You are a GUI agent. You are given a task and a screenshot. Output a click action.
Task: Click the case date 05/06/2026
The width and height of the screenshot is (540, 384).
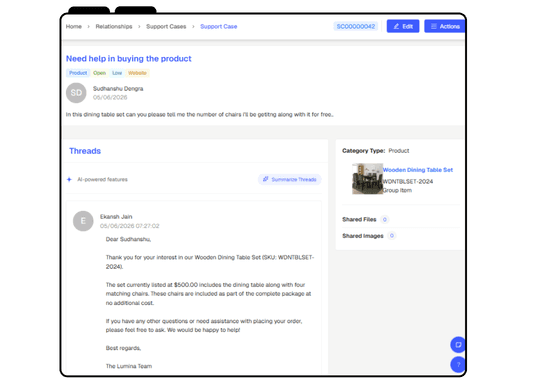pyautogui.click(x=110, y=97)
